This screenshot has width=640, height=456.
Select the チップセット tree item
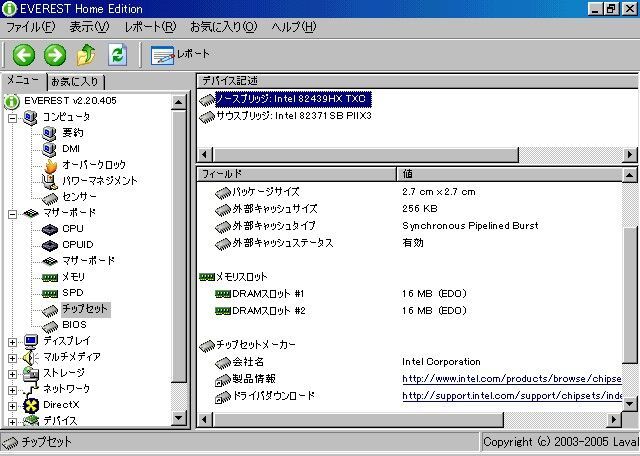click(85, 309)
